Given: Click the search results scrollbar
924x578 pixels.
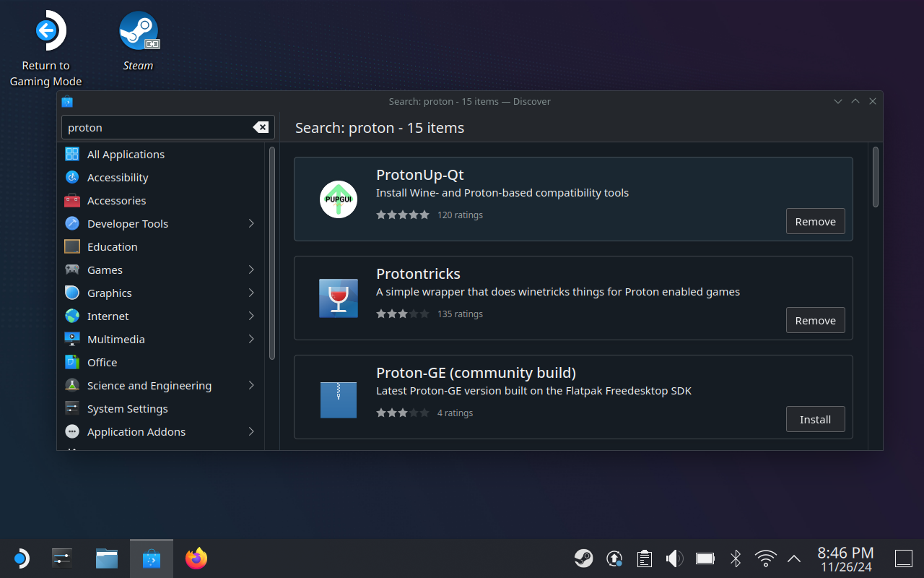Looking at the screenshot, I should coord(876,177).
